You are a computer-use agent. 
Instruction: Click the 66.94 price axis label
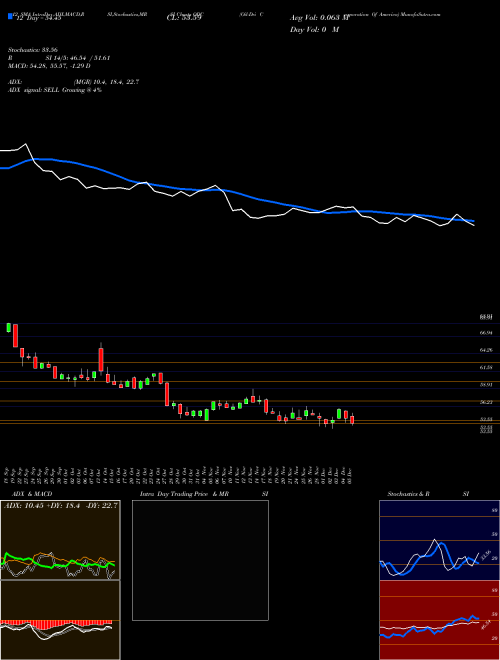pos(486,333)
